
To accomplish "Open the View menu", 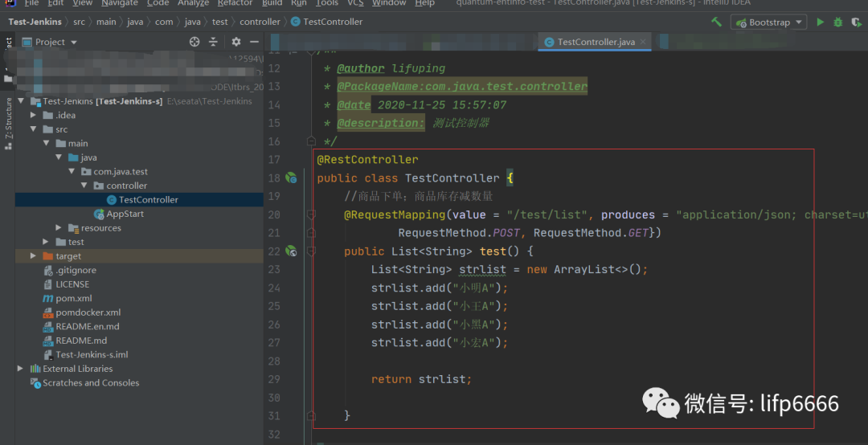I will [x=82, y=2].
